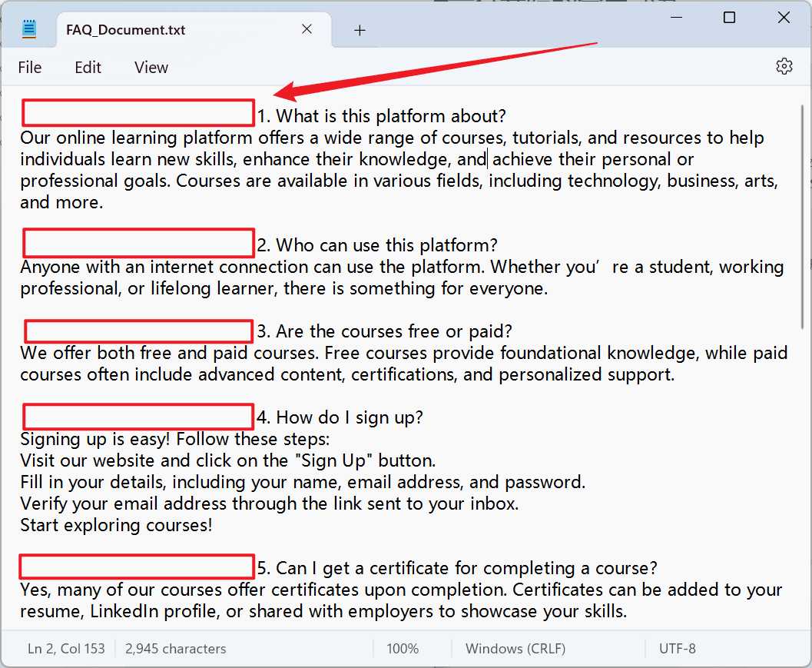Open Notepad settings gear icon
This screenshot has width=812, height=668.
[x=784, y=67]
